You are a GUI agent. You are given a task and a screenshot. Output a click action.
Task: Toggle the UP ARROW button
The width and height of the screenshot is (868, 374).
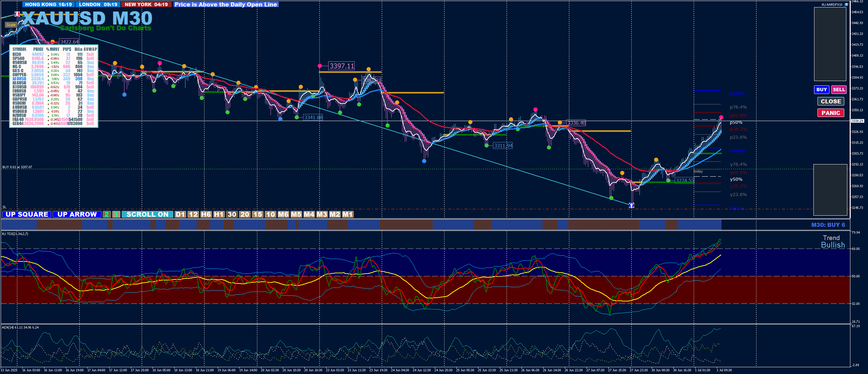click(x=77, y=214)
